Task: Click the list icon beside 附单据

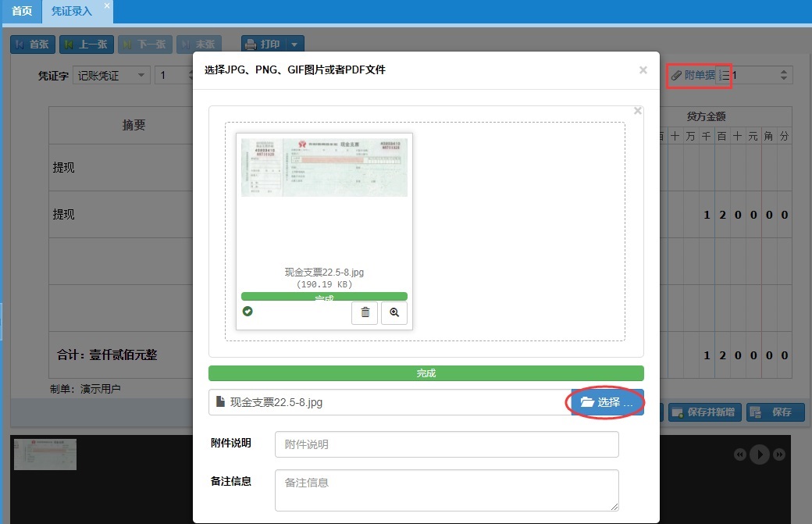Action: [x=725, y=75]
